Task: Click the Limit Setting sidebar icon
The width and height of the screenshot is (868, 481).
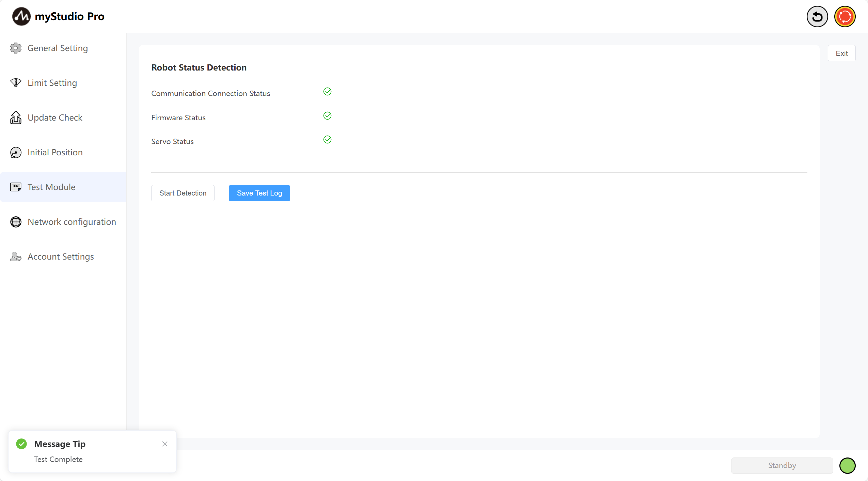Action: (x=16, y=83)
